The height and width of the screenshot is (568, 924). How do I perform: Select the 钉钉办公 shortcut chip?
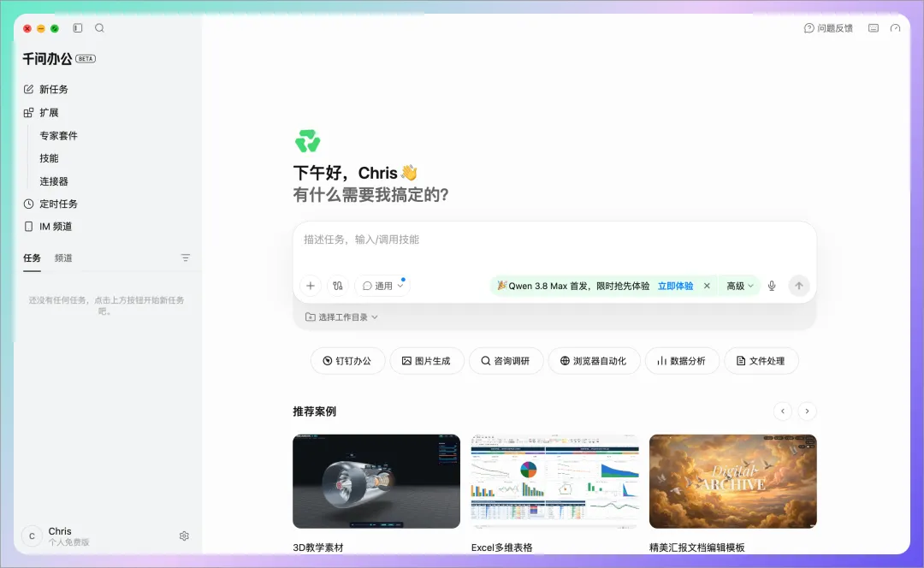click(x=347, y=361)
